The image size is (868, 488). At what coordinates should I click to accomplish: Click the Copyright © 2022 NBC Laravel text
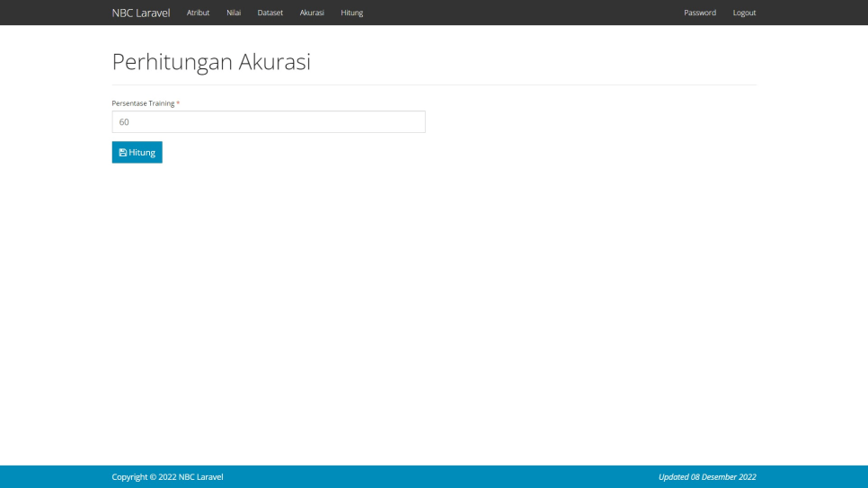pos(167,477)
